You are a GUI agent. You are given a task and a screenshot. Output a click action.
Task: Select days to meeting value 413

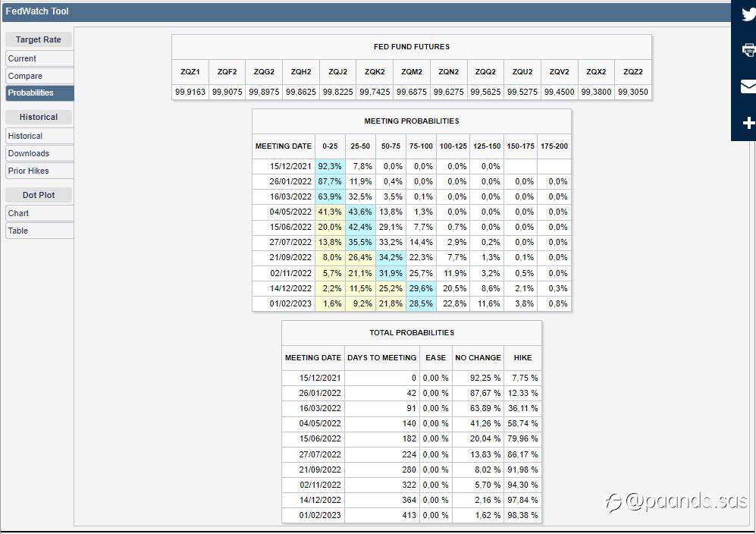click(382, 515)
